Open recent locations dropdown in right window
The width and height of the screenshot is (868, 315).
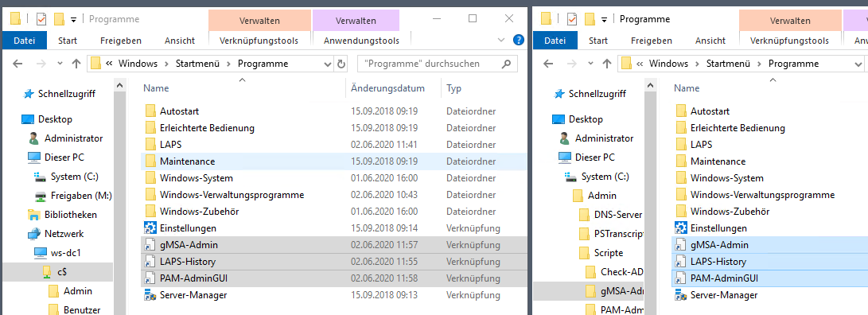[x=590, y=64]
